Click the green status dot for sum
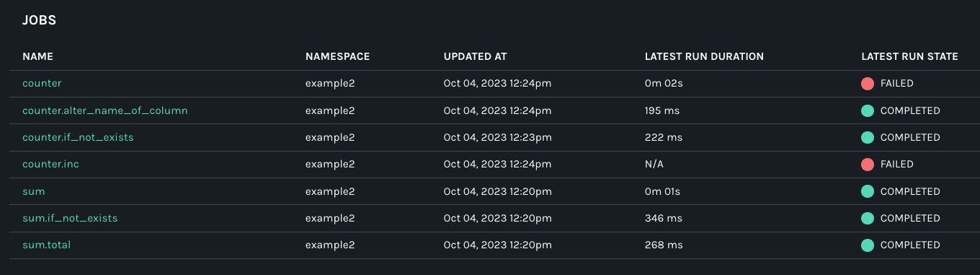The height and width of the screenshot is (275, 980). [x=868, y=191]
